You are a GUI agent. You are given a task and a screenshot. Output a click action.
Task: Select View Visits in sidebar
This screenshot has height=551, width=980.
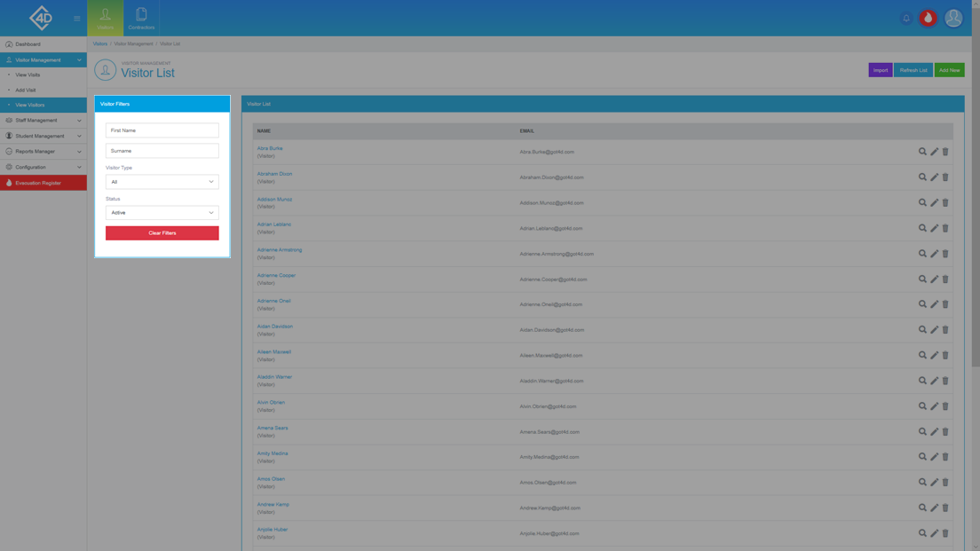click(43, 75)
